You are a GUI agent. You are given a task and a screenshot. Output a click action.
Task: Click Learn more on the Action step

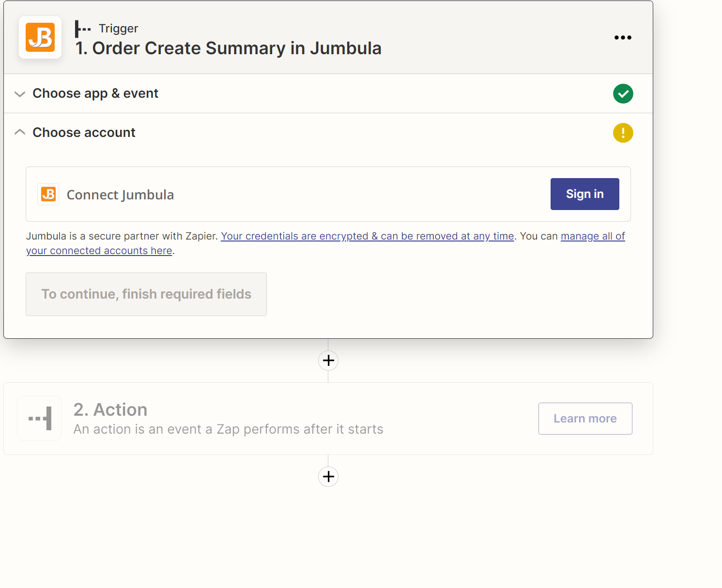pos(585,419)
